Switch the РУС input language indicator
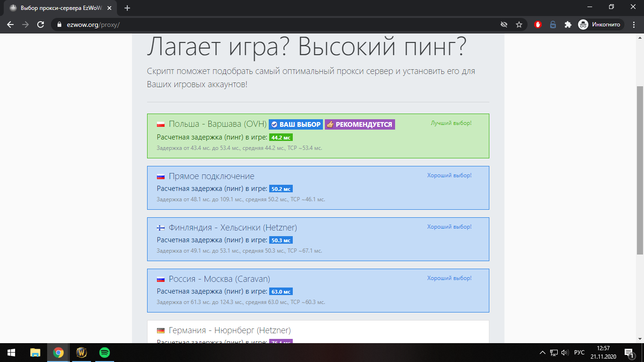This screenshot has height=362, width=644. click(x=579, y=353)
